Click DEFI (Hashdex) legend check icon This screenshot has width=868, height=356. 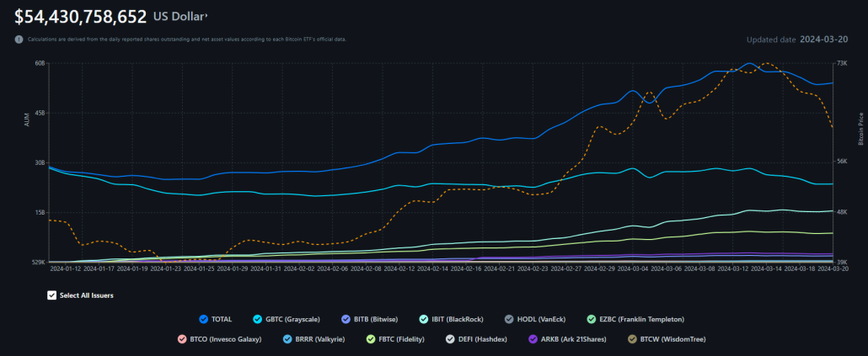coord(453,339)
